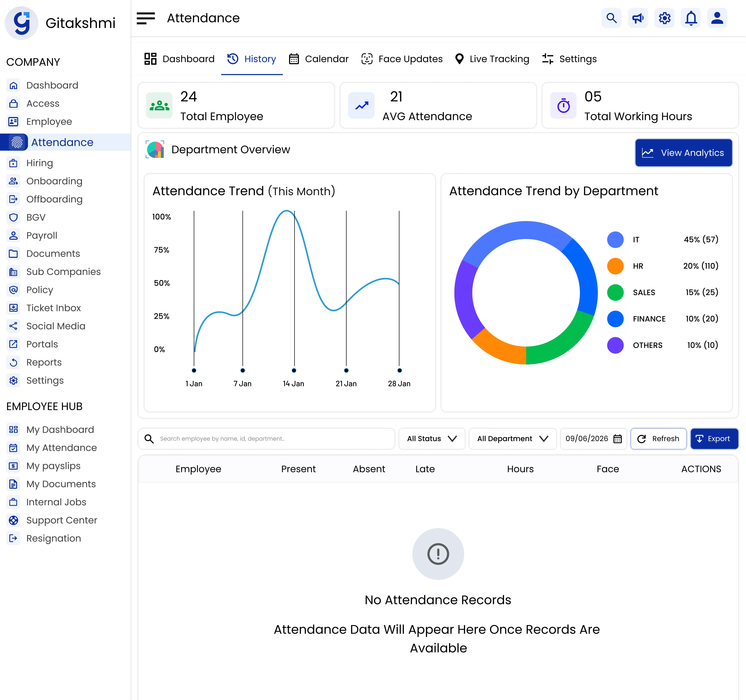Image resolution: width=746 pixels, height=700 pixels.
Task: Open Employee in the sidebar
Action: click(49, 122)
